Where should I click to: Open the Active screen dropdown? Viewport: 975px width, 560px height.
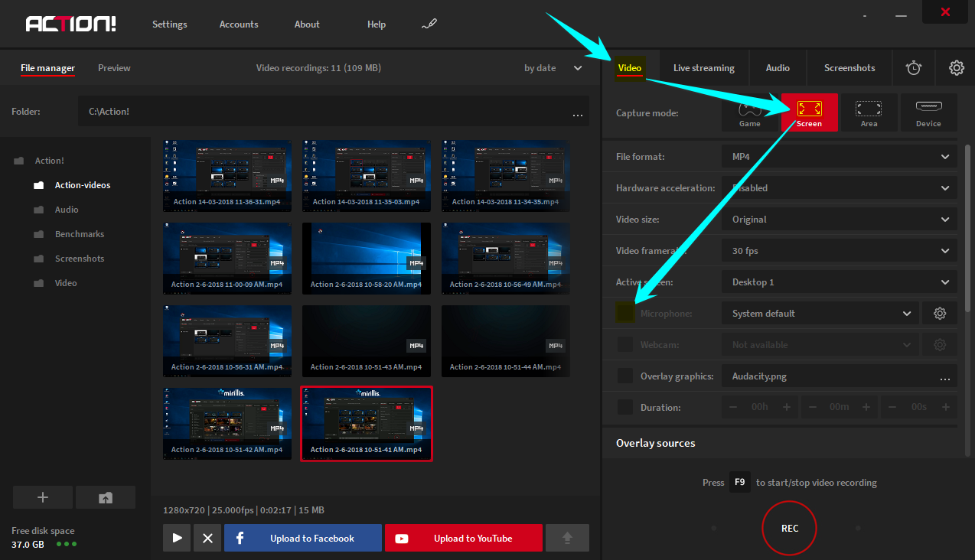(x=839, y=282)
